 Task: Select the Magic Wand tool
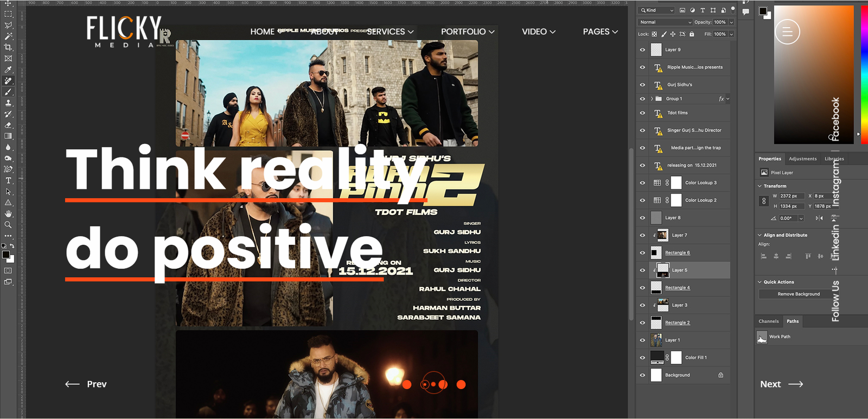coord(8,36)
